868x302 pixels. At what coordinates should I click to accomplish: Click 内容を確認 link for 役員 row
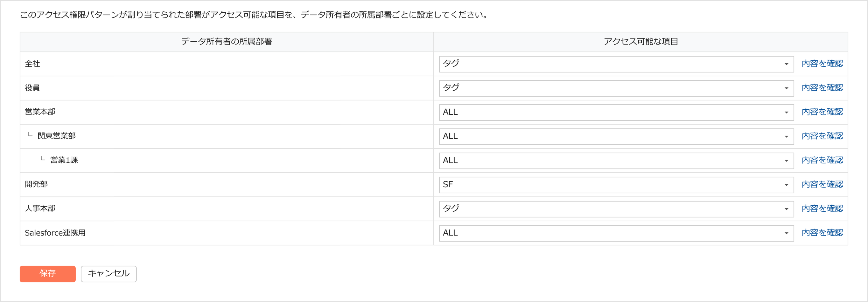(822, 88)
